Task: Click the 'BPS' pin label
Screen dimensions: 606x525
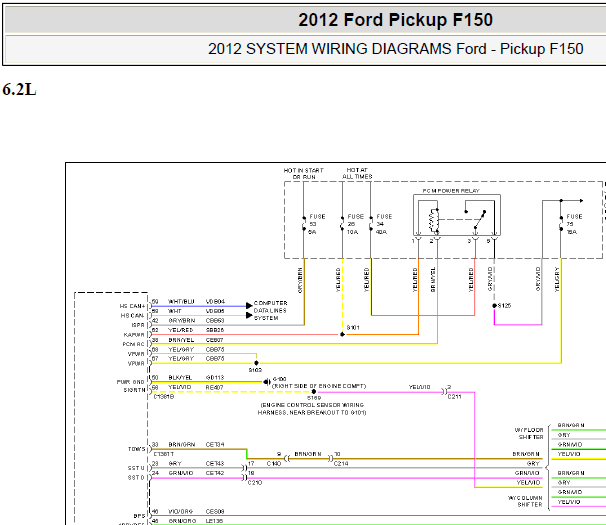Action: tap(139, 516)
